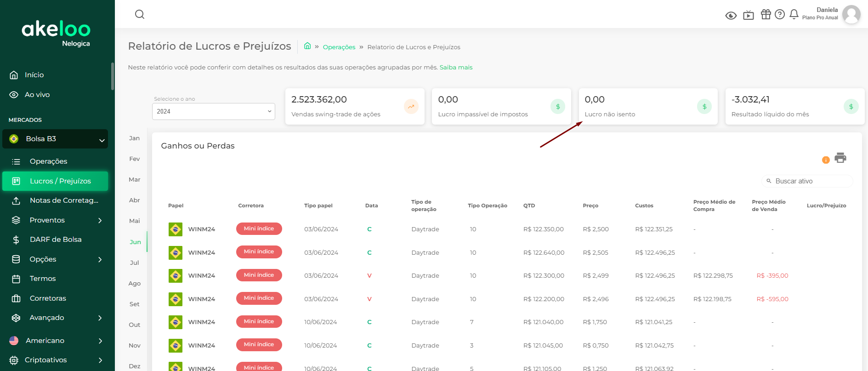
Task: Click the sidebar scrollbar
Action: point(113,76)
